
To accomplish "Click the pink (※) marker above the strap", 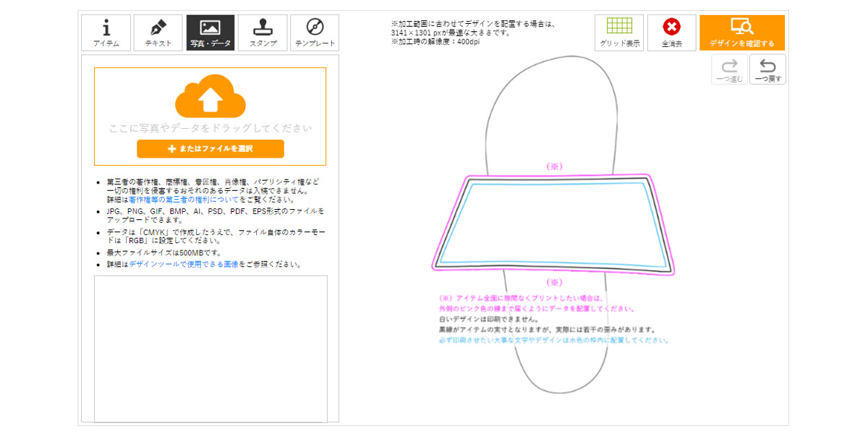I will [553, 166].
